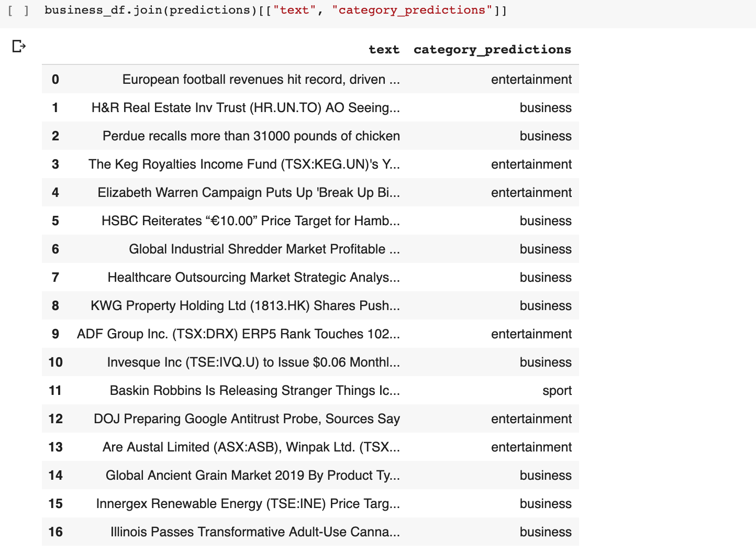Click row index 9 label

pos(55,334)
